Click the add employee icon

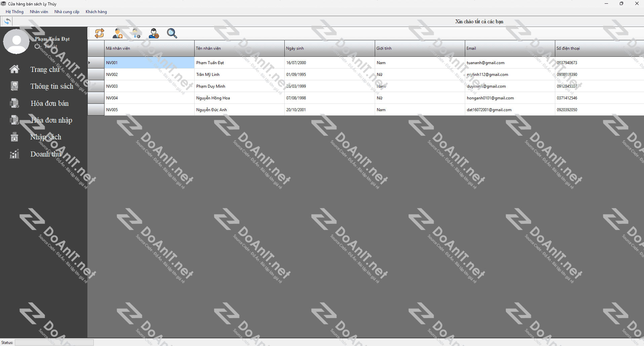tap(118, 33)
